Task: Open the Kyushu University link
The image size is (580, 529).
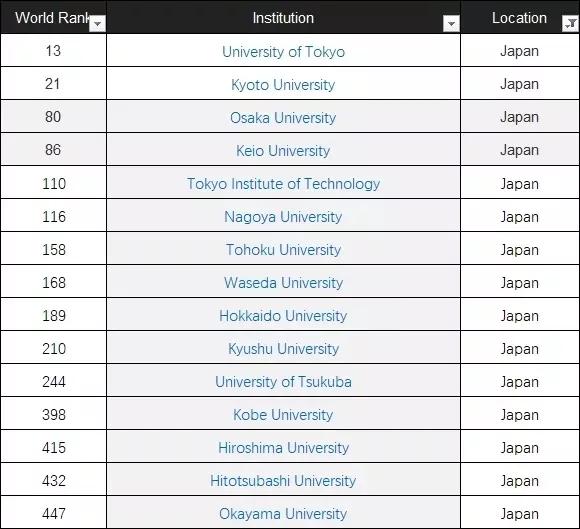Action: pos(283,348)
